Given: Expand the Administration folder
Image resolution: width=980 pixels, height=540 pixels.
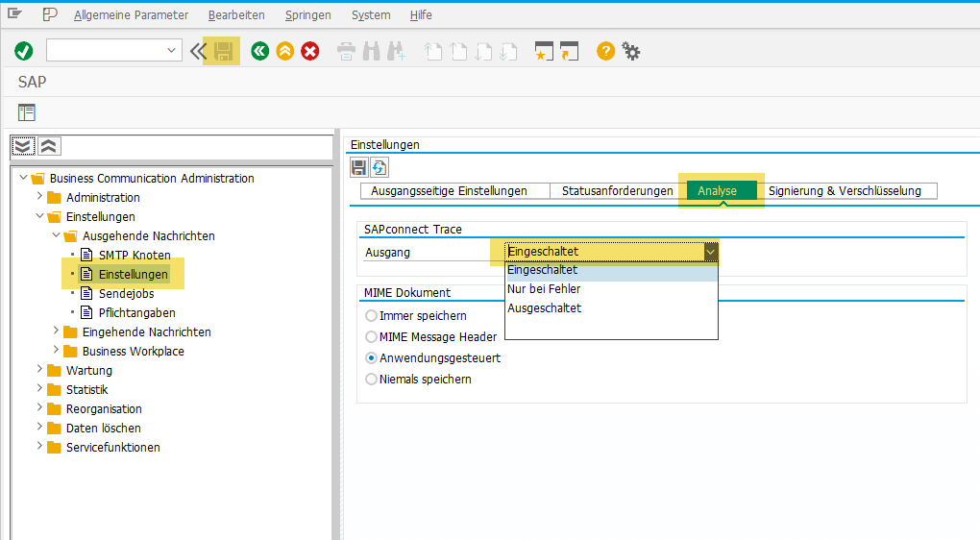Looking at the screenshot, I should pos(40,196).
